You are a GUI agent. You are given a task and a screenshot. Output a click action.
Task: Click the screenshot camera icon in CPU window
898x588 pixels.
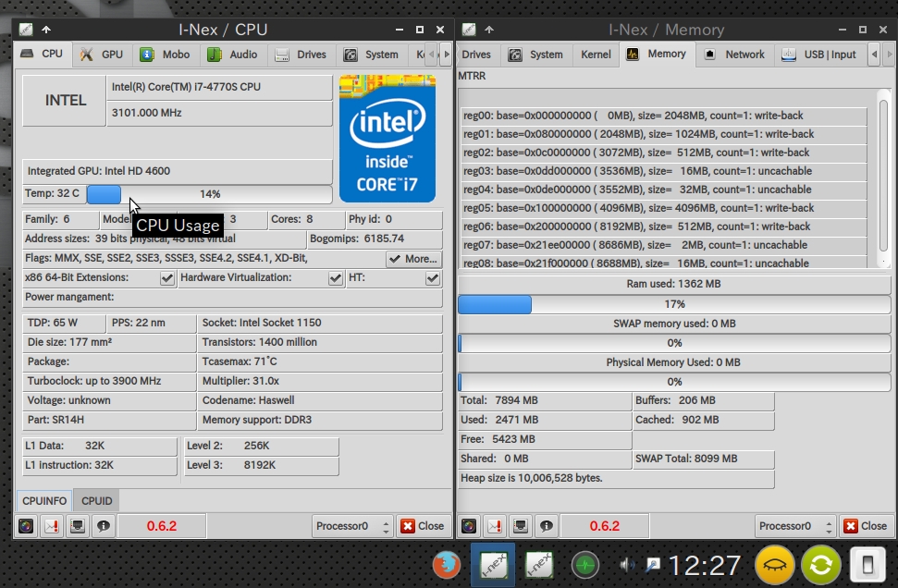26,526
